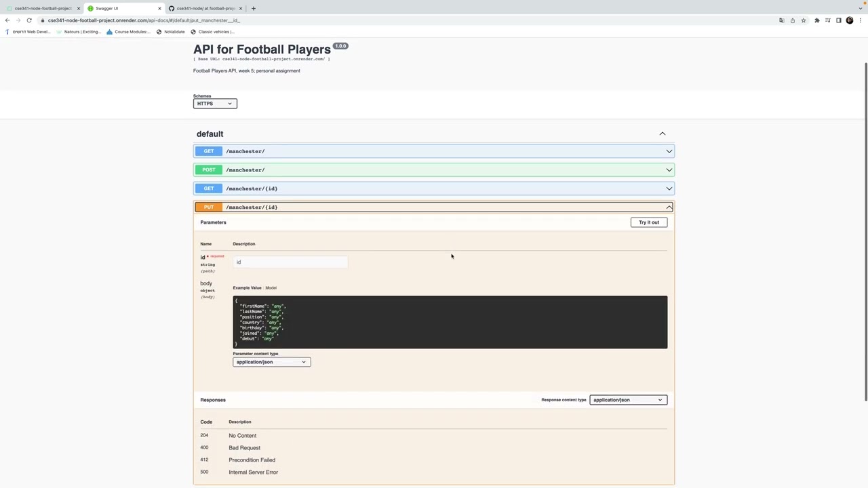Open the NoValidate bookmark

click(x=171, y=32)
